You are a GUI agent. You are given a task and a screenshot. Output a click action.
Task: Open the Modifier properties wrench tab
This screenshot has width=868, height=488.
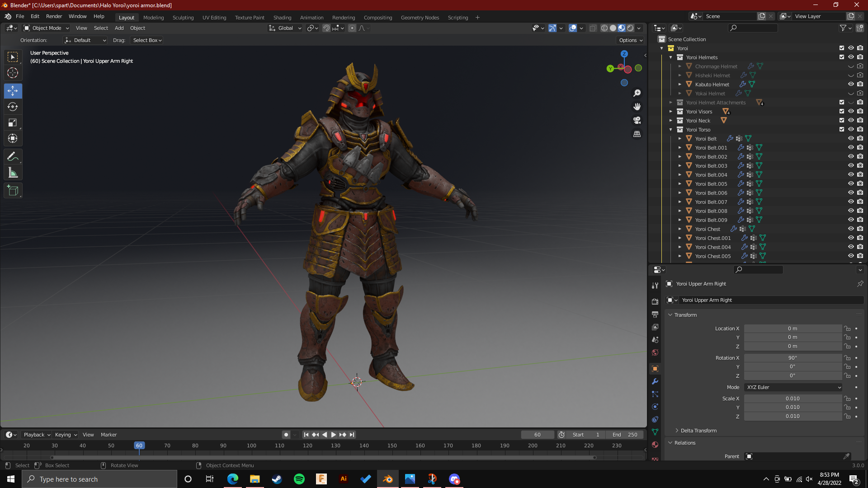pyautogui.click(x=655, y=381)
